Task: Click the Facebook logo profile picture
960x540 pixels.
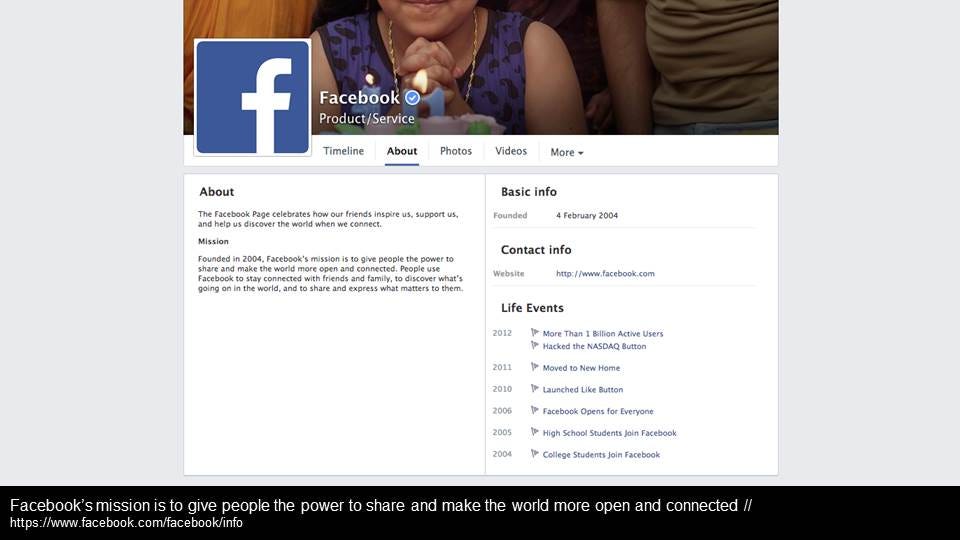Action: click(x=252, y=97)
